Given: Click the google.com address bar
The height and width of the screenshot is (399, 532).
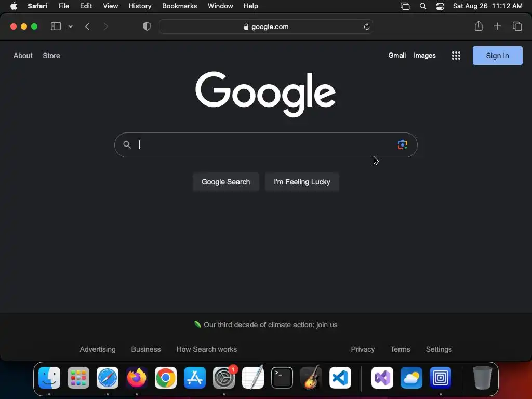Looking at the screenshot, I should 266,26.
